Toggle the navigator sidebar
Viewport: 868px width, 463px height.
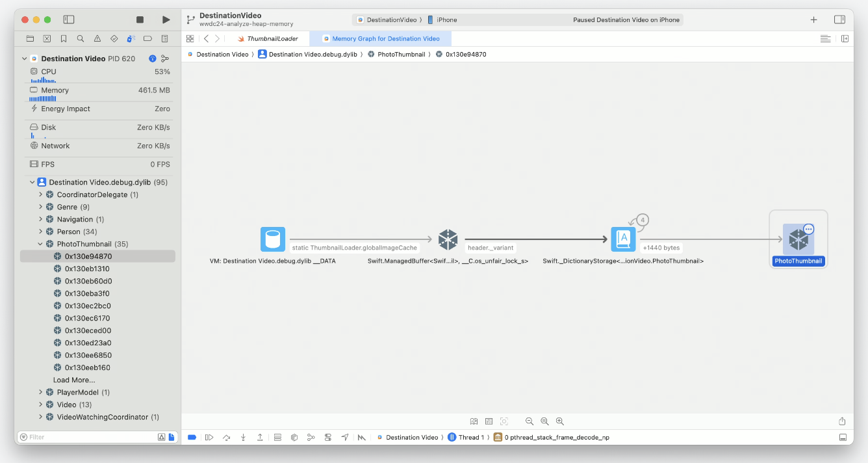(x=69, y=20)
